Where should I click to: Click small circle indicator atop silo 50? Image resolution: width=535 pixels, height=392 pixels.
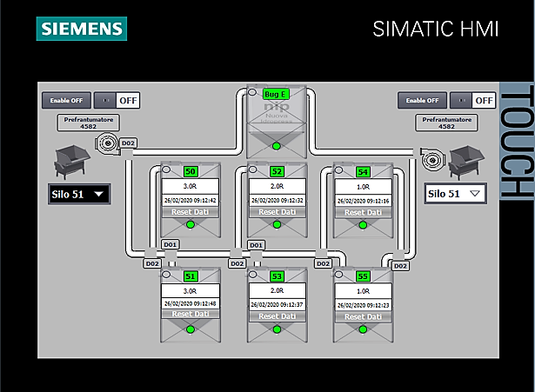(166, 169)
